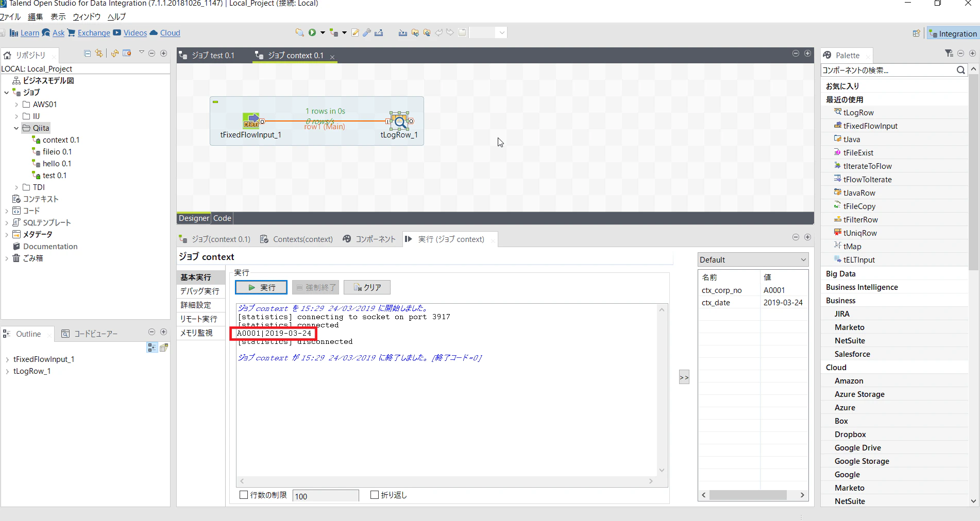Image resolution: width=980 pixels, height=521 pixels.
Task: Click the Palette vertical scrollbar
Action: (x=973, y=172)
